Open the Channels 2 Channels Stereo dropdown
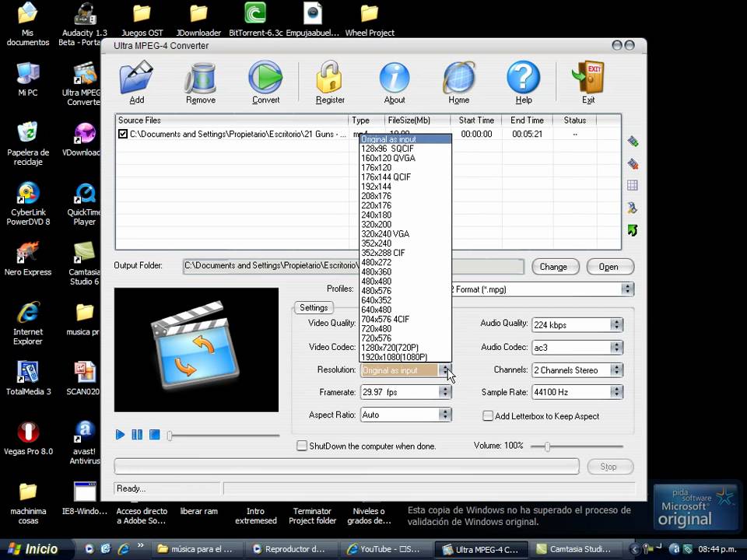 pos(616,370)
